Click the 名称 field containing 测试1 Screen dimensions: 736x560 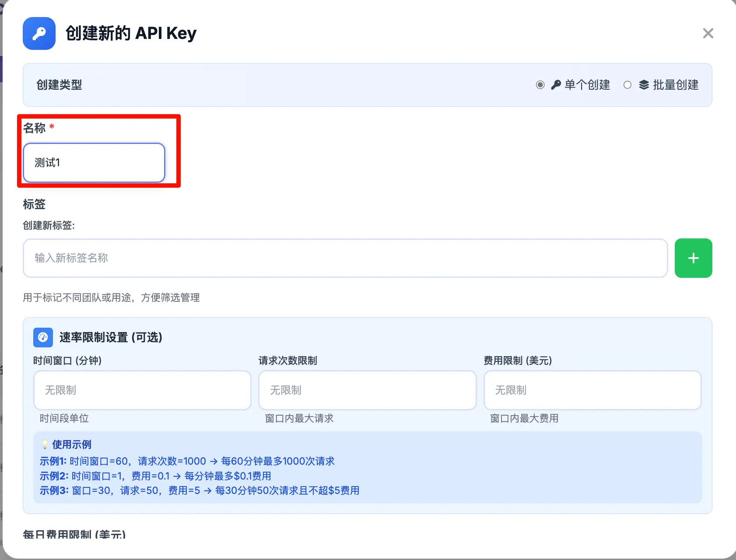(94, 163)
